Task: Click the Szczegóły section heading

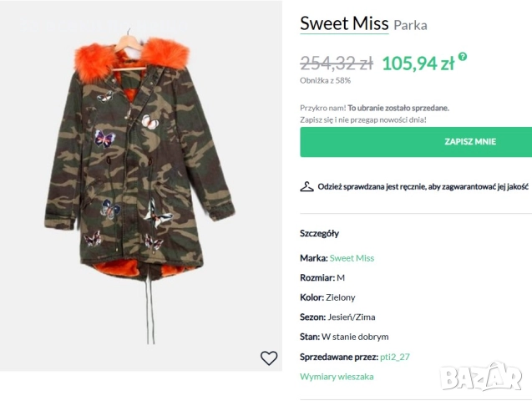Action: coord(319,233)
